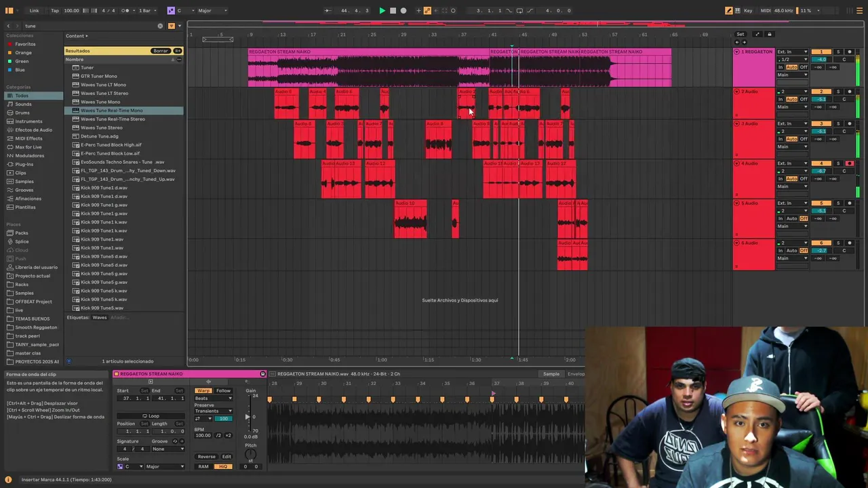Click the stop button in the transport bar
868x488 pixels.
click(393, 10)
